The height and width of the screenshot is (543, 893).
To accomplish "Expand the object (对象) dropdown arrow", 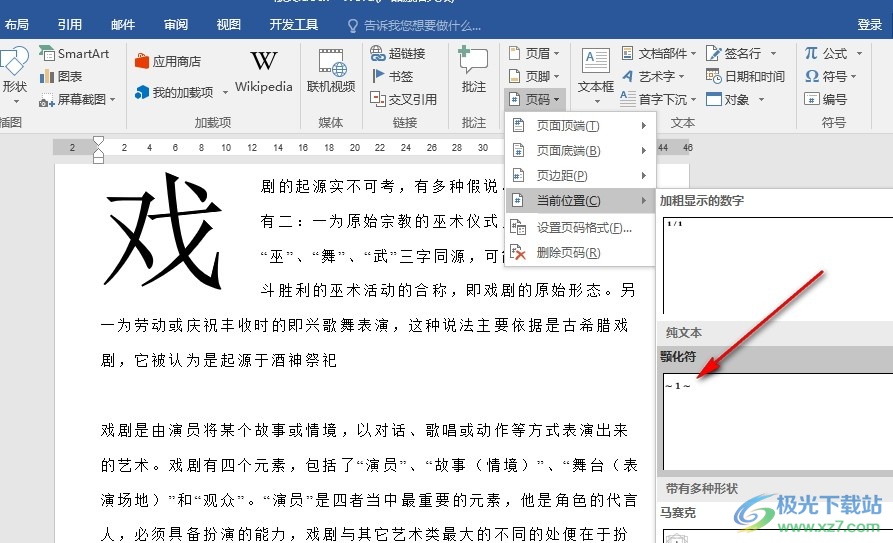I will (x=761, y=100).
